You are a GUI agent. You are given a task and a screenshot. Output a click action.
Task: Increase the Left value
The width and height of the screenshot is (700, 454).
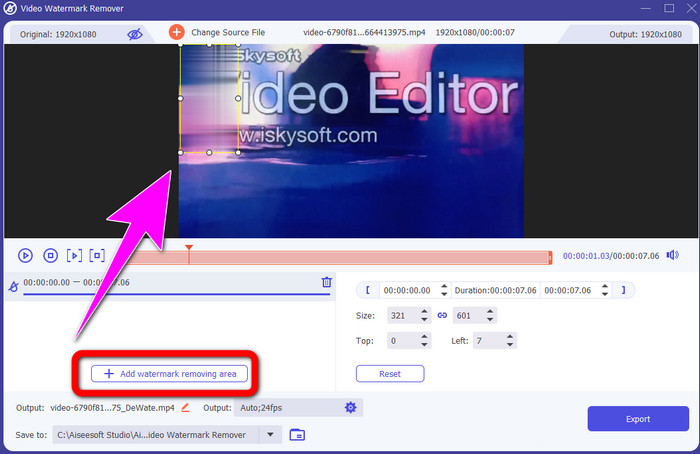tap(510, 337)
